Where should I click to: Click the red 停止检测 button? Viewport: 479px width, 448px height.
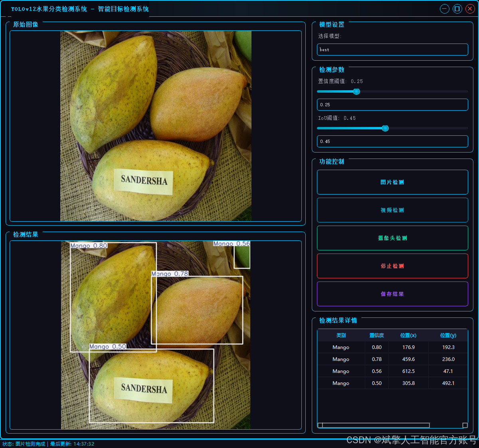click(392, 266)
